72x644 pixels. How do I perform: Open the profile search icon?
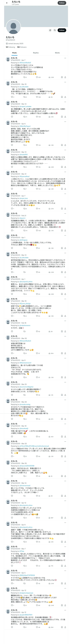tap(55, 30)
